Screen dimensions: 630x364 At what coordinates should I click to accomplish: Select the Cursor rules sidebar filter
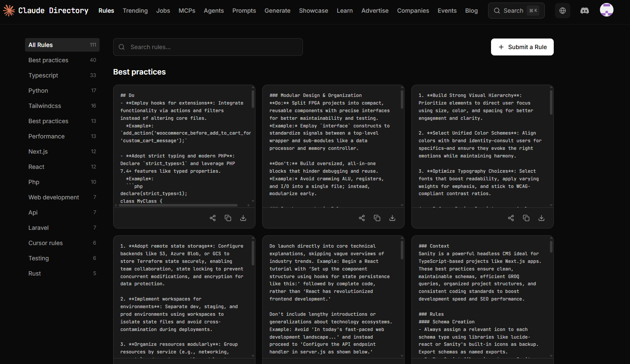point(45,243)
